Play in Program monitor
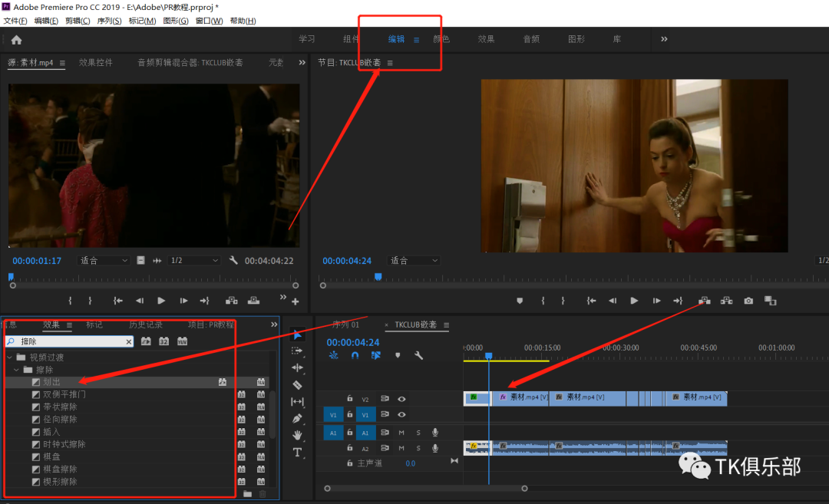The image size is (829, 504). tap(634, 301)
